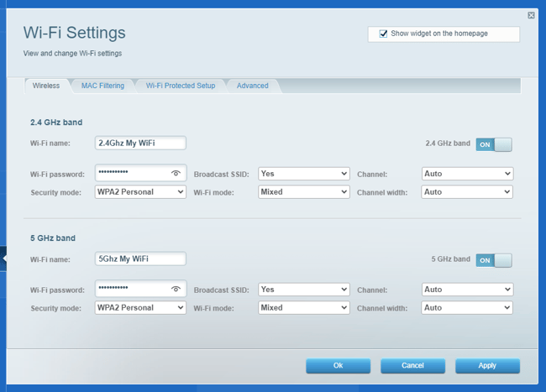Open 2.4 GHz Broadcast SSID dropdown

tap(303, 174)
